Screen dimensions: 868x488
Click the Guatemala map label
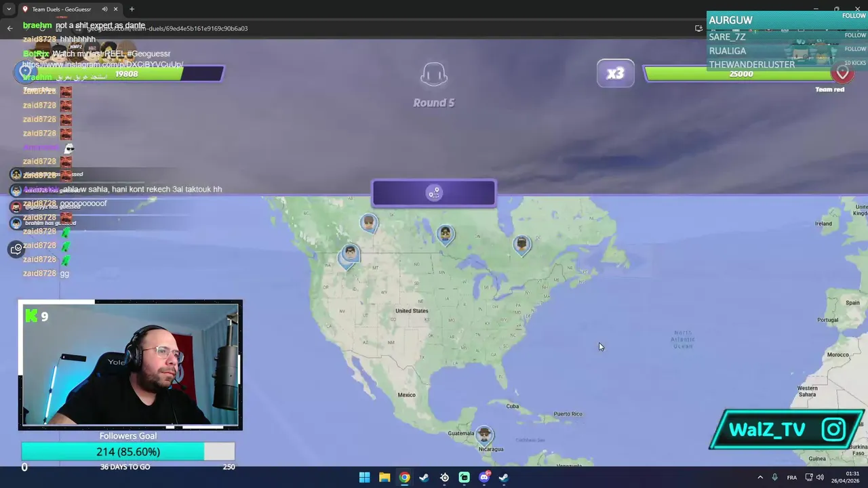coord(461,434)
